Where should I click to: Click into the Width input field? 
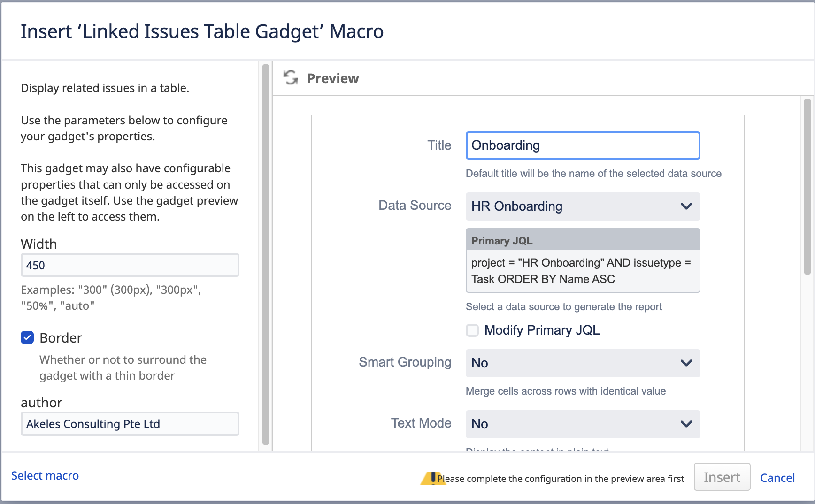click(x=130, y=265)
